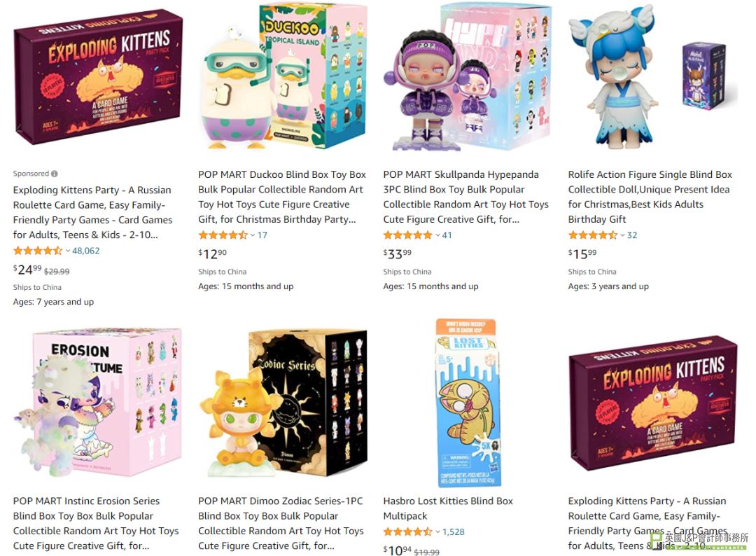Expand rating chevron beside 32 reviews
756x556 pixels.
pos(622,235)
